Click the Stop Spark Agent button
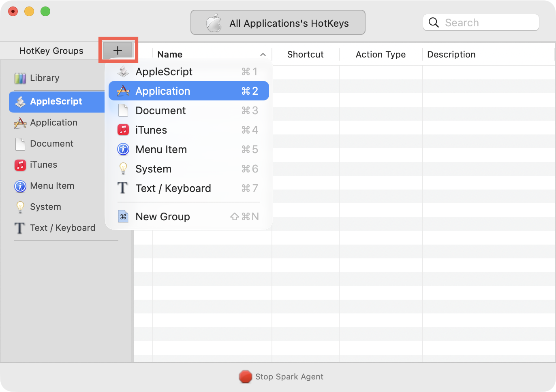This screenshot has width=556, height=392. click(x=281, y=377)
